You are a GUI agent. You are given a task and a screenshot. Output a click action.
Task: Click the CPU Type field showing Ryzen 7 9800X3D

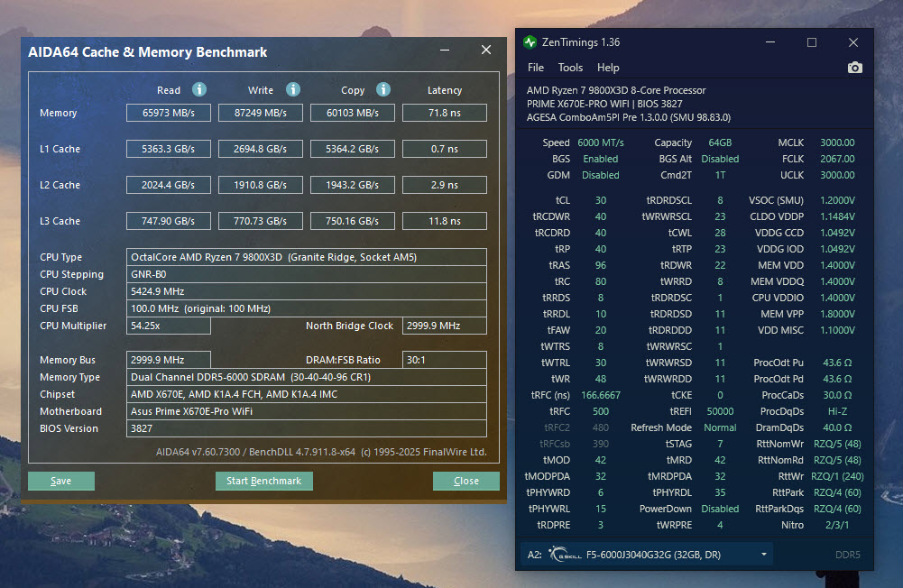point(307,257)
